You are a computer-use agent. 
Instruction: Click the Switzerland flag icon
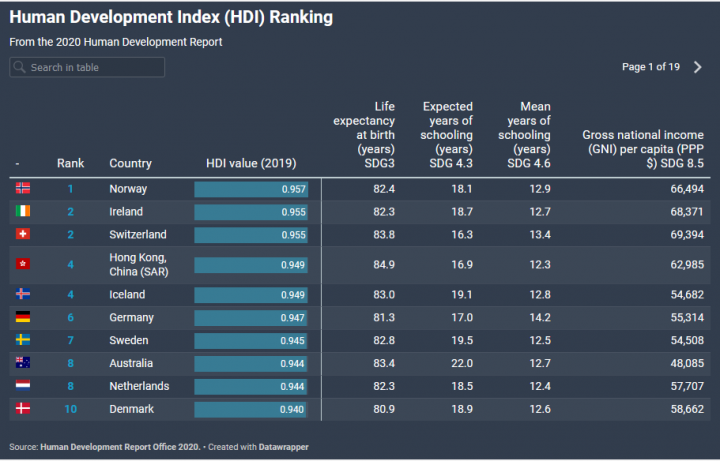(24, 235)
